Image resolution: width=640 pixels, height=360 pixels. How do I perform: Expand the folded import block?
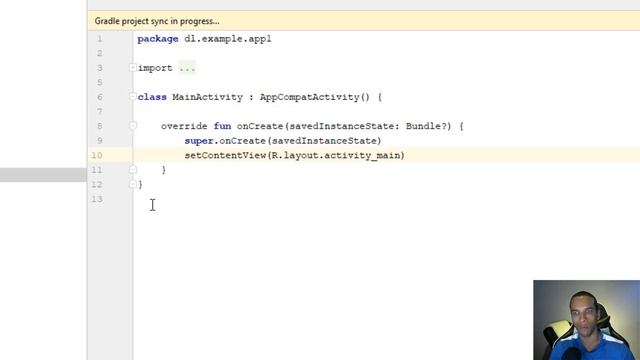[x=133, y=67]
